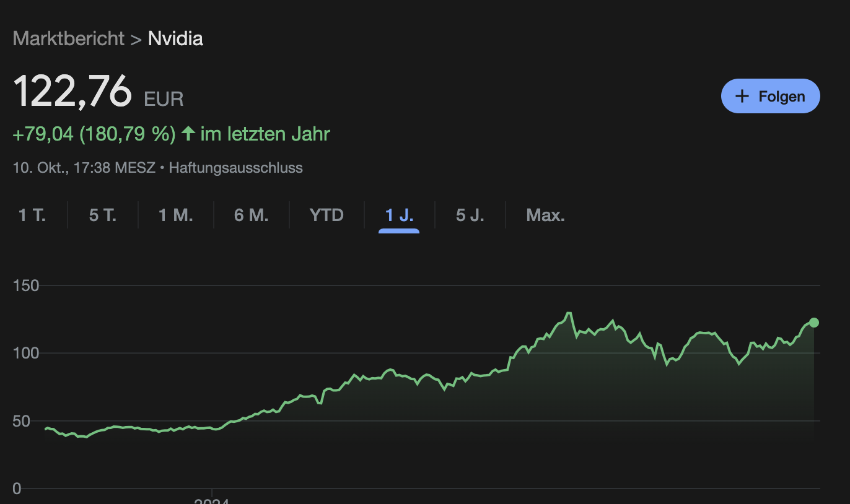Click the plus icon in Folgen button

[742, 96]
